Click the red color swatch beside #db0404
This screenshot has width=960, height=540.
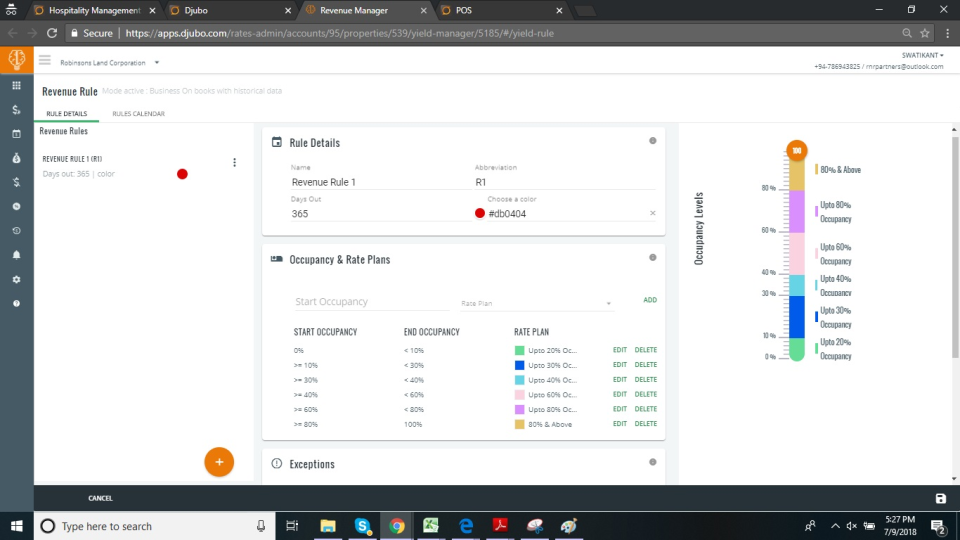[x=480, y=213]
